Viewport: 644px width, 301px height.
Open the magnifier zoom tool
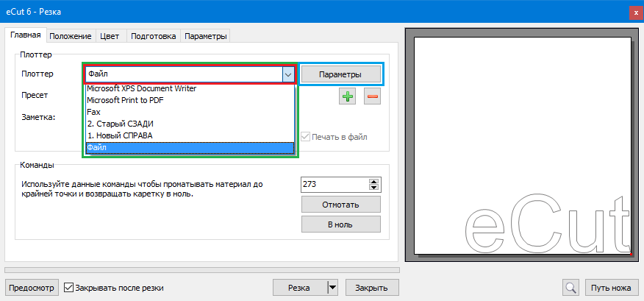coord(570,288)
